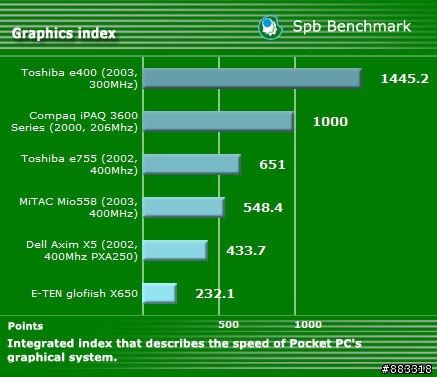This screenshot has height=377, width=437.
Task: Click the Spb Benchmark logo icon
Action: pyautogui.click(x=270, y=28)
